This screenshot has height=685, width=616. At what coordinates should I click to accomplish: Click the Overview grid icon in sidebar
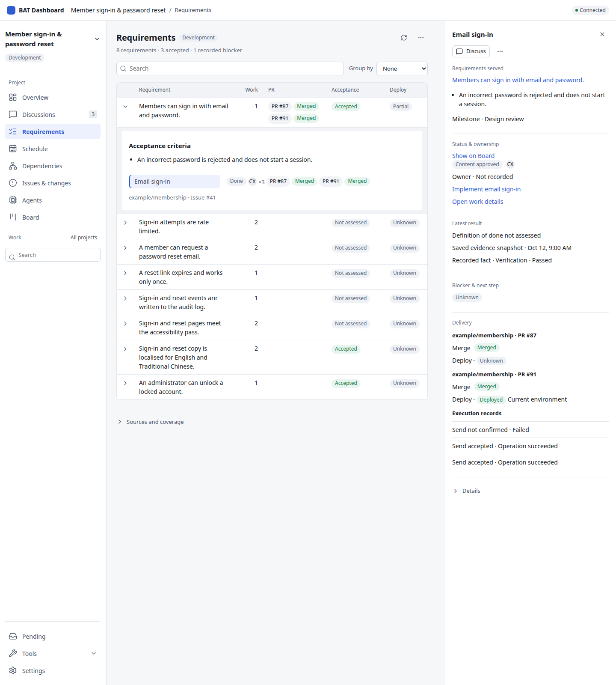[13, 98]
